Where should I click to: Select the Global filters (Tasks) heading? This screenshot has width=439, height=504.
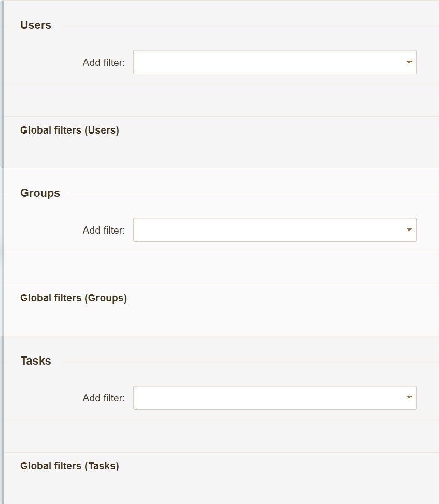point(69,466)
